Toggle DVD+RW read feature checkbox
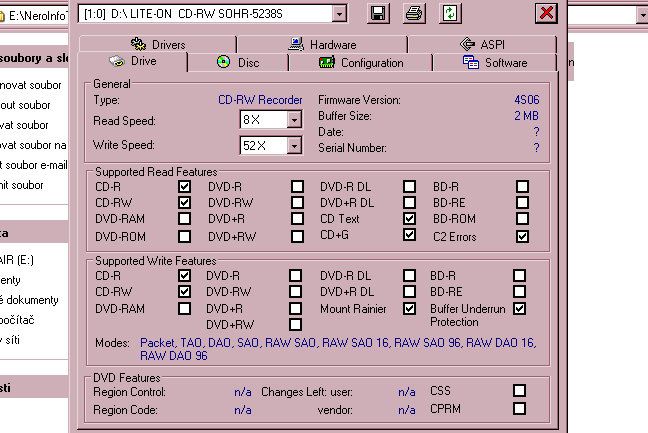This screenshot has height=433, width=648. coord(297,236)
